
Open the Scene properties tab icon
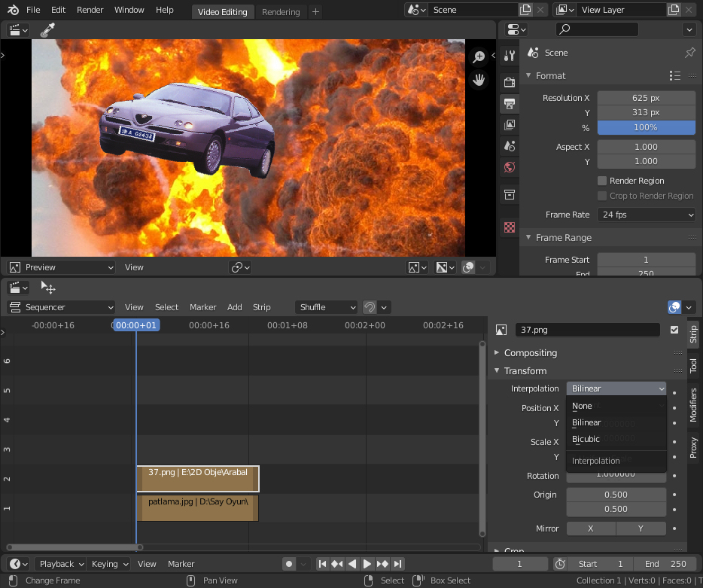(x=510, y=146)
